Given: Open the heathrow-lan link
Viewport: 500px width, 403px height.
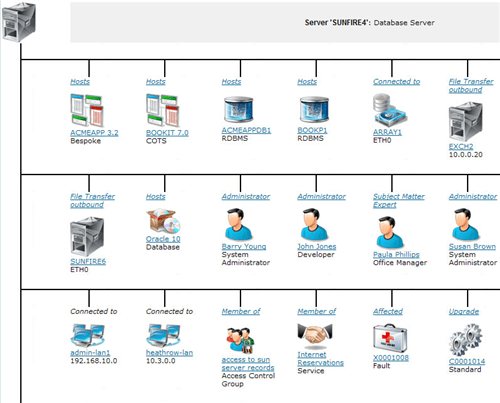Looking at the screenshot, I should pos(169,353).
